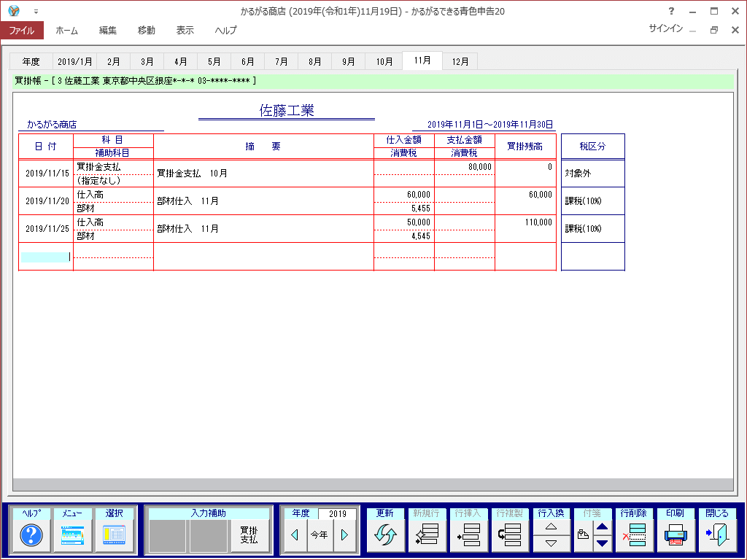Switch to the 5月 tab

click(x=214, y=61)
